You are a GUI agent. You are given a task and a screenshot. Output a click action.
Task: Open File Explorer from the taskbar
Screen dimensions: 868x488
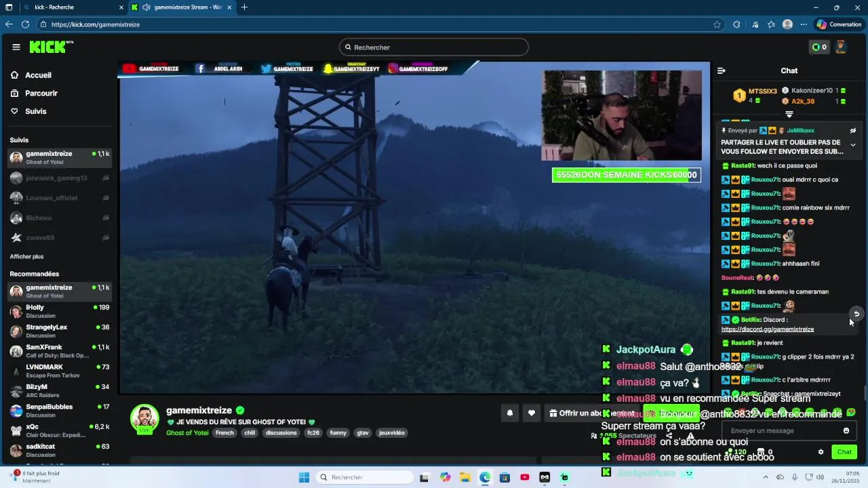pyautogui.click(x=465, y=477)
